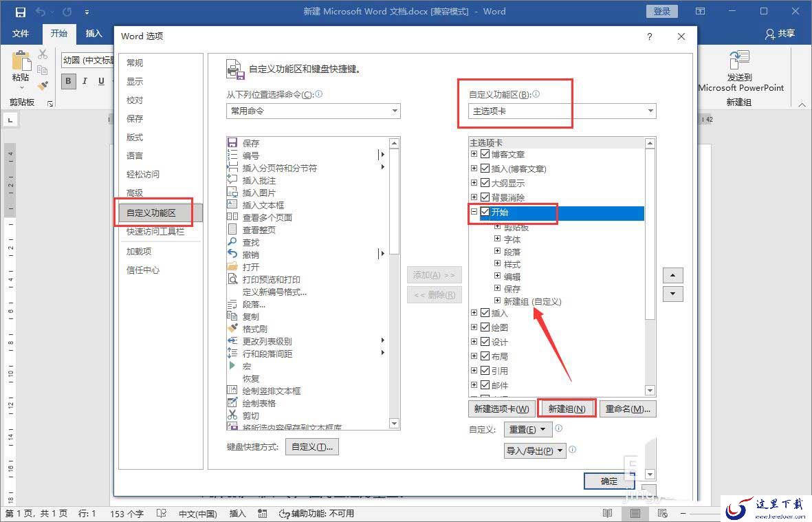This screenshot has height=522, width=812.
Task: Toggle Underline formatting in the ribbon
Action: [101, 80]
